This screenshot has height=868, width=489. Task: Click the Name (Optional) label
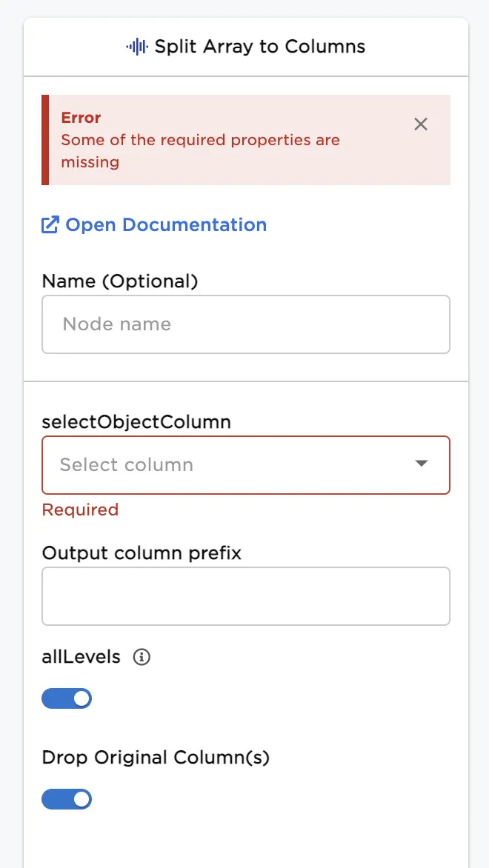tap(120, 281)
